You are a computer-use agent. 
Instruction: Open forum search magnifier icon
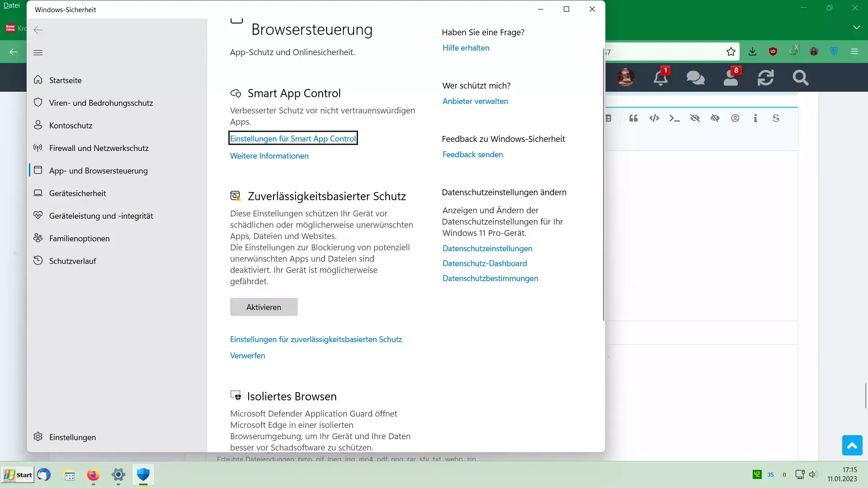pos(800,78)
